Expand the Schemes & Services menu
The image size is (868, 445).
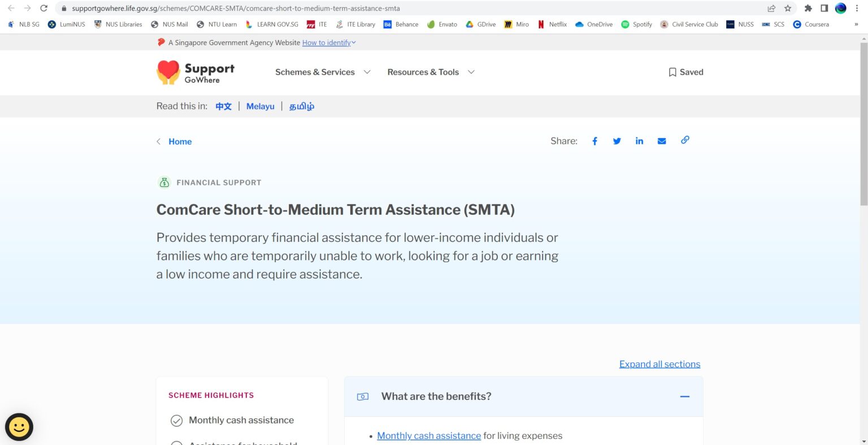[323, 72]
